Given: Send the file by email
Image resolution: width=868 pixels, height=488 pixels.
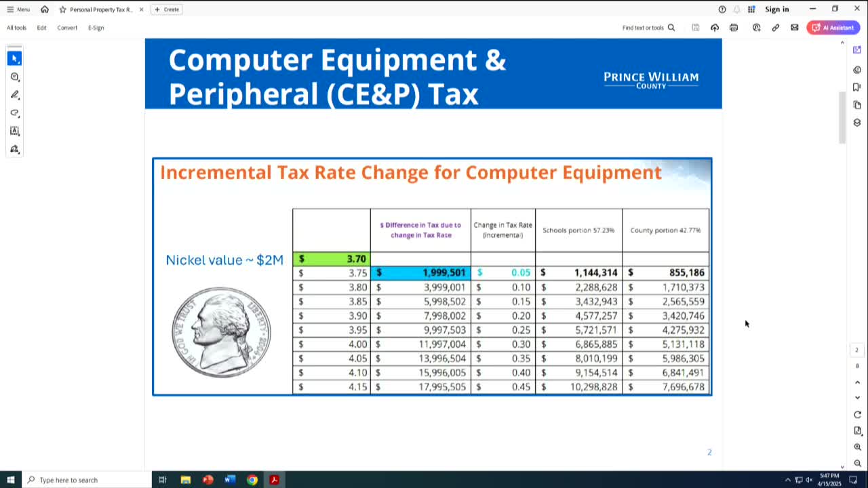Looking at the screenshot, I should [x=795, y=28].
